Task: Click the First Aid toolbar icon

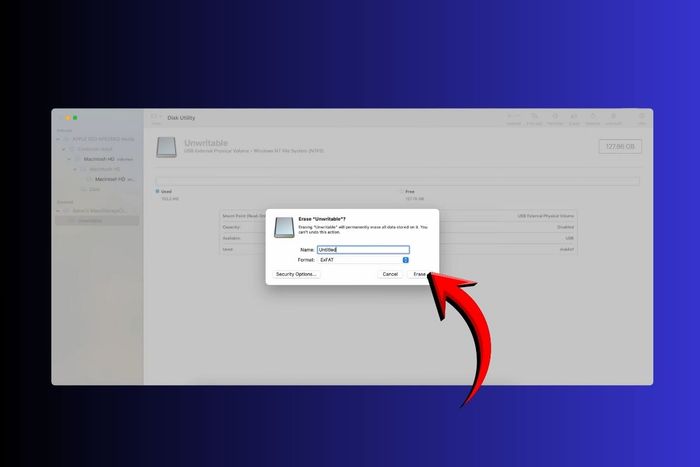Action: coord(534,118)
